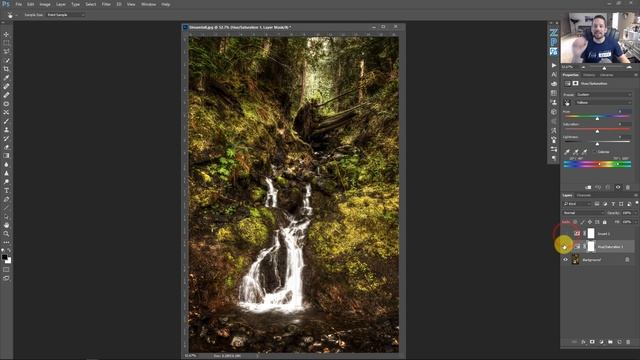
Task: Show the hidden Invert 1 layer
Action: 565,233
